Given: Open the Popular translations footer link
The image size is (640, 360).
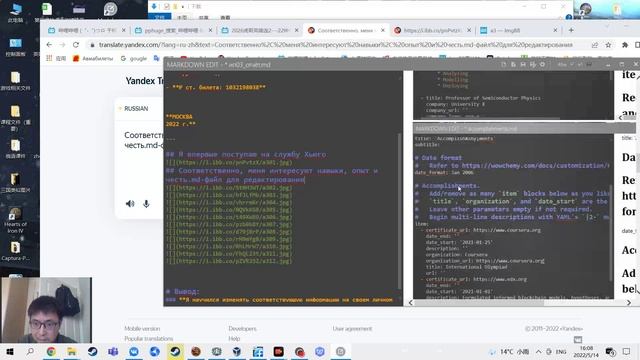Looking at the screenshot, I should tap(149, 339).
